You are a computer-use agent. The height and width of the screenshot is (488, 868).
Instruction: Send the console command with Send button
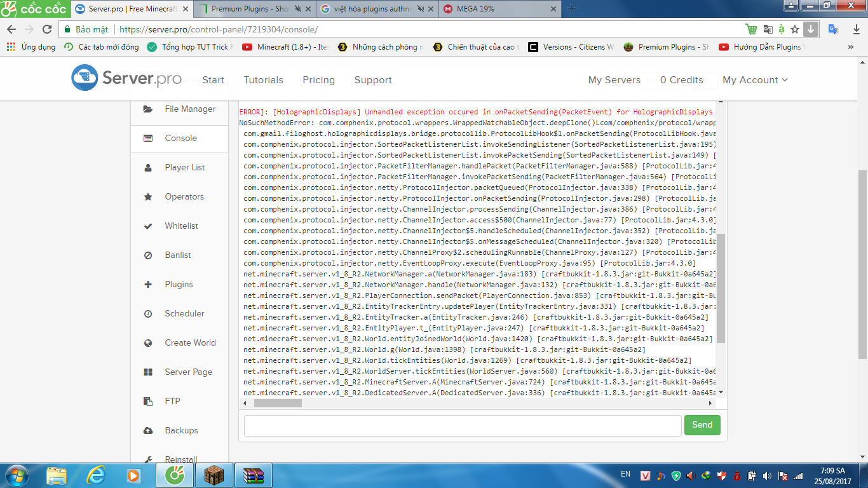point(702,425)
